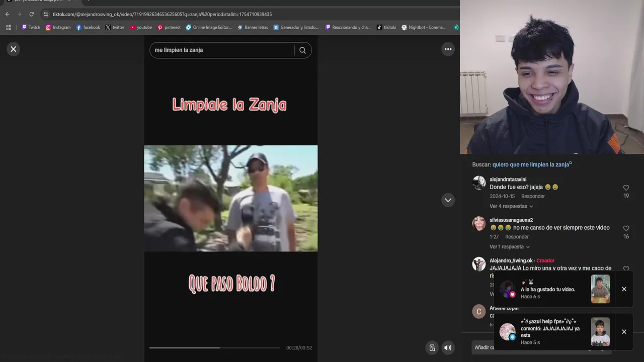Click the Alejandro_Swing.ok creator username
Screen dimensions: 644x362
[x=511, y=261]
